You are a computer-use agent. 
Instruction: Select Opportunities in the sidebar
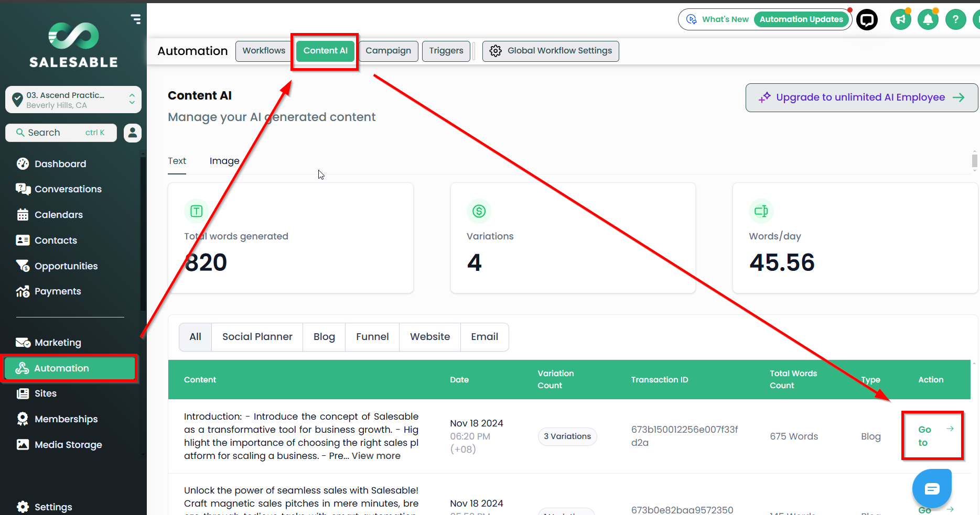[x=66, y=266]
